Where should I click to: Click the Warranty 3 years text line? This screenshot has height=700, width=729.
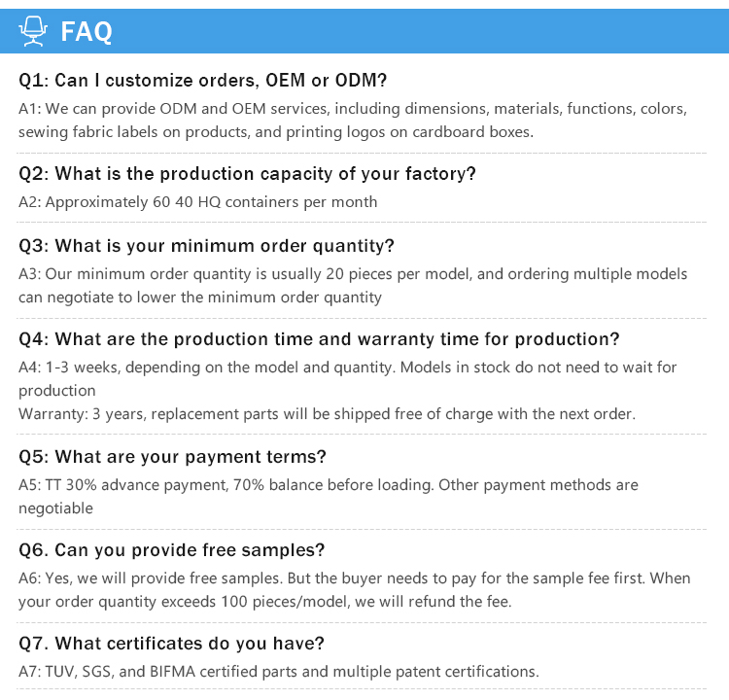tap(327, 414)
